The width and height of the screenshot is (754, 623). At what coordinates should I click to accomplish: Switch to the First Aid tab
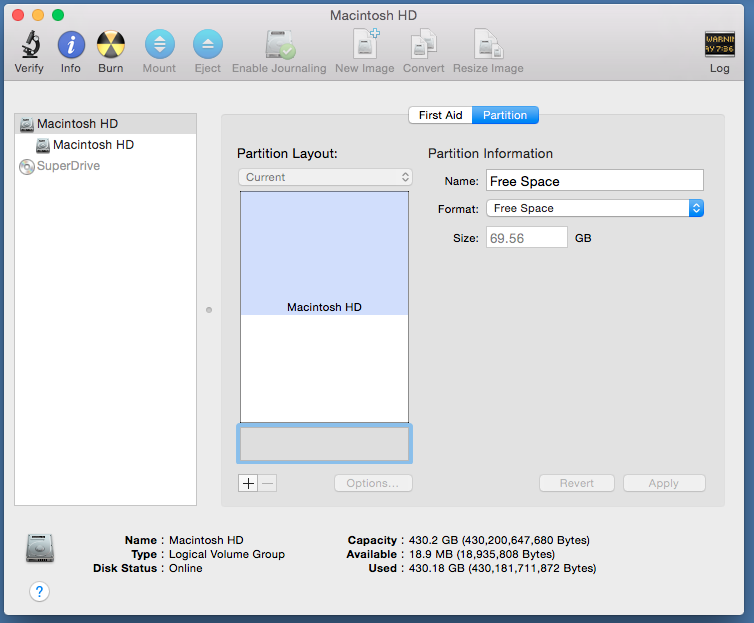click(x=440, y=115)
